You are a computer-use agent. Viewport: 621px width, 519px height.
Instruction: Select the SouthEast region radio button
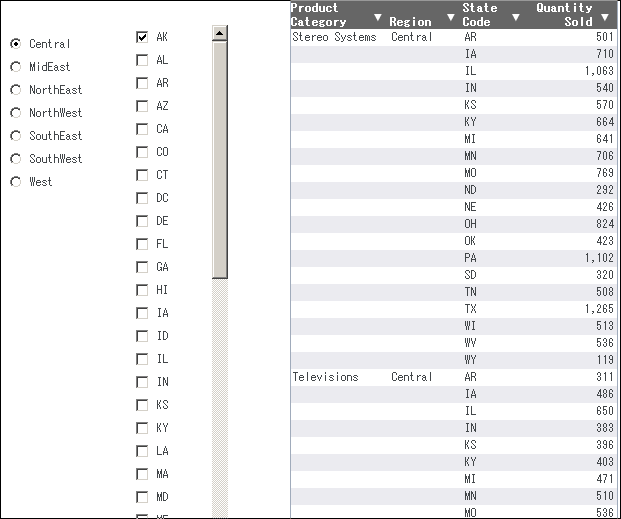pyautogui.click(x=15, y=135)
